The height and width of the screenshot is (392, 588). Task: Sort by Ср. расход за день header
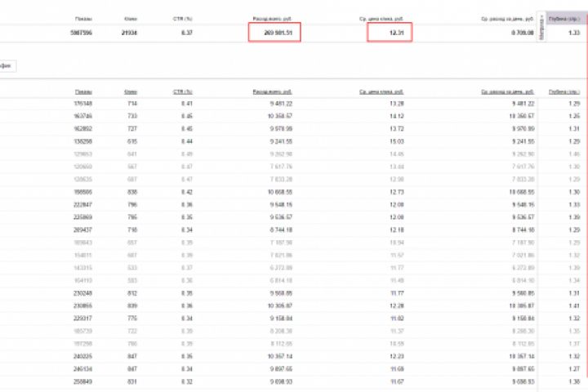[507, 91]
